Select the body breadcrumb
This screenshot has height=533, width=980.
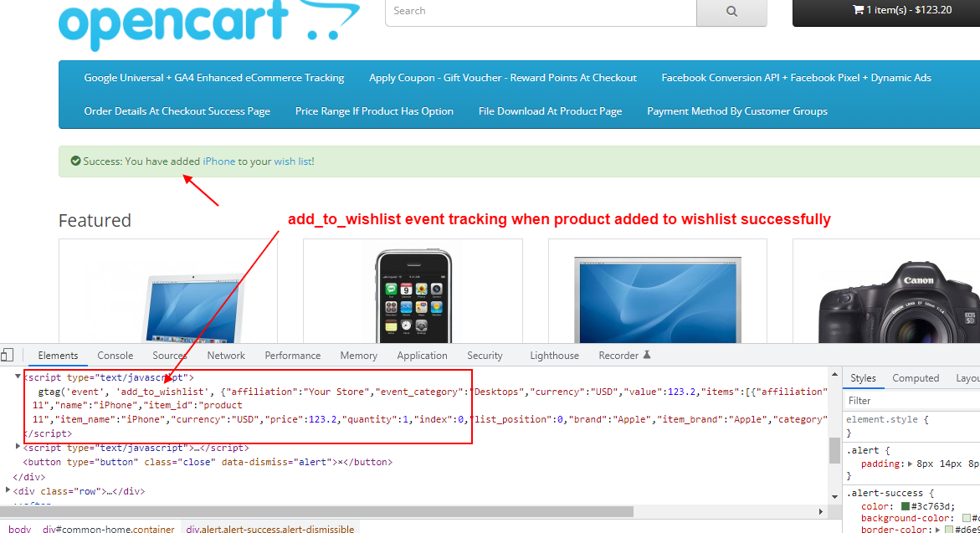tap(19, 529)
